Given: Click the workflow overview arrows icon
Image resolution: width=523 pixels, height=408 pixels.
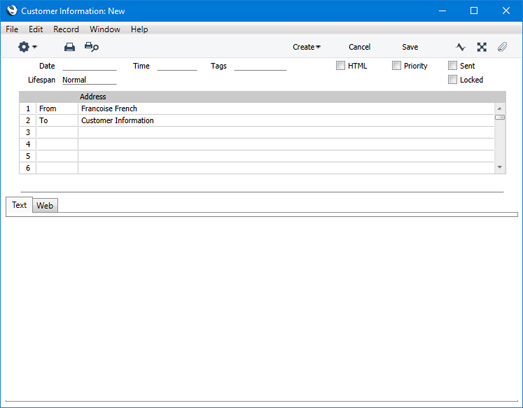Looking at the screenshot, I should coord(481,47).
